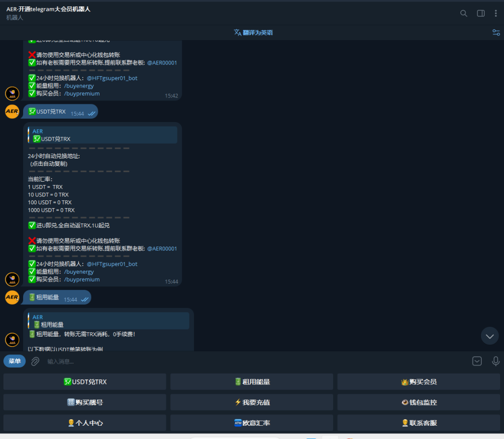504x439 pixels.
Task: Click the scroll-to-bottom arrow icon
Action: click(490, 336)
